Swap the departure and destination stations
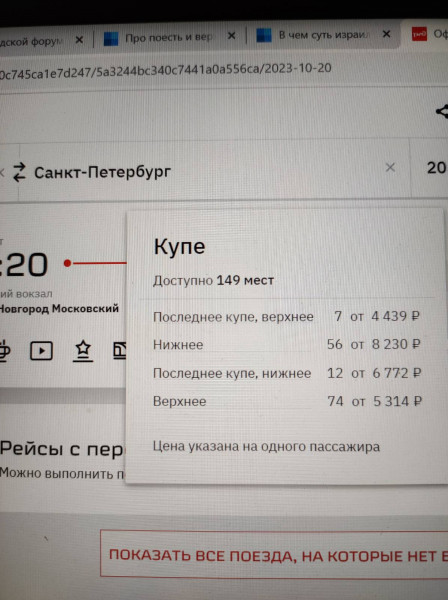This screenshot has width=448, height=600. coord(19,172)
